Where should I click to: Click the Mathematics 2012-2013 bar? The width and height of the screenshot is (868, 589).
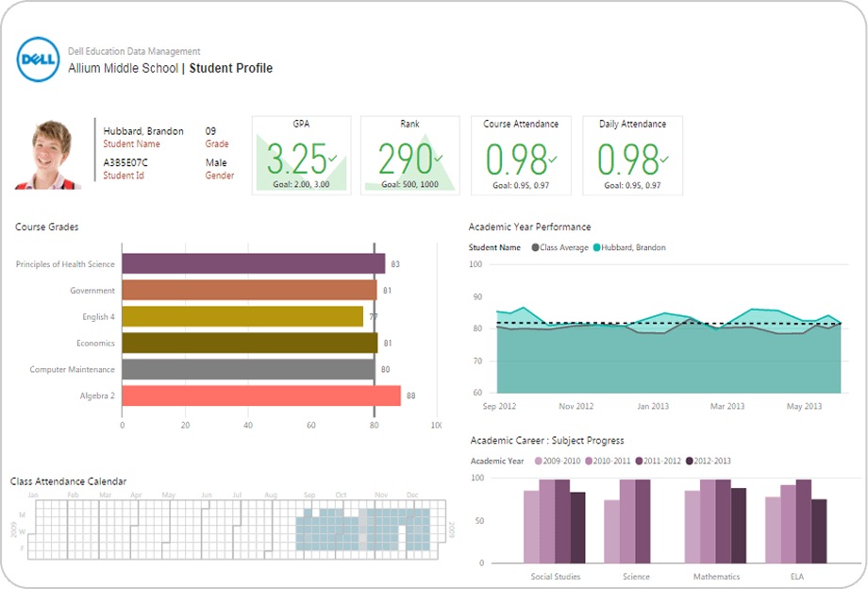point(739,526)
